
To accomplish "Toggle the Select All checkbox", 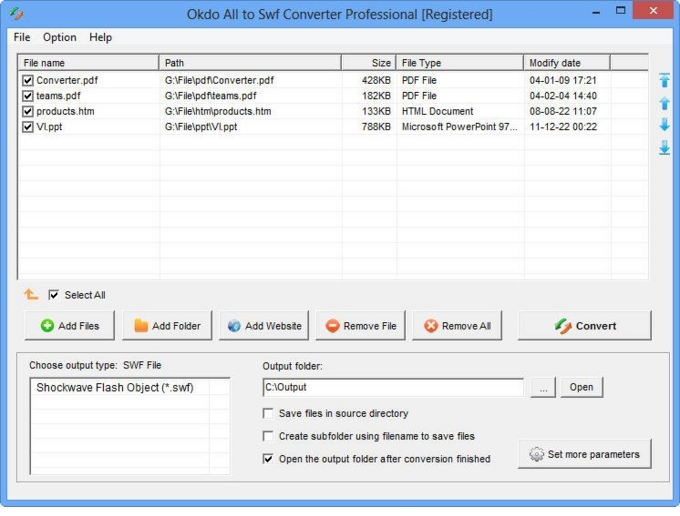I will click(53, 295).
